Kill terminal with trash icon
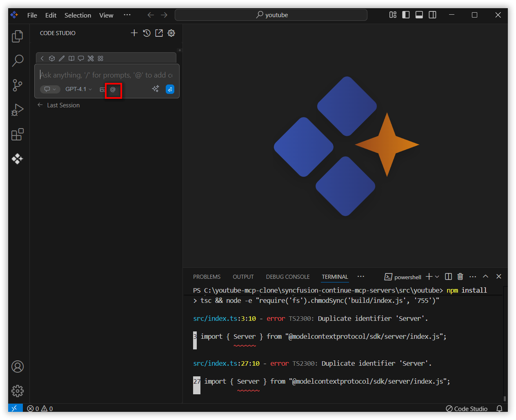The height and width of the screenshot is (420, 516). click(460, 276)
